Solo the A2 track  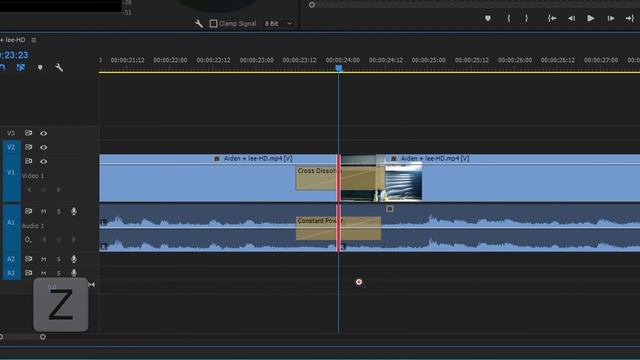coord(59,259)
